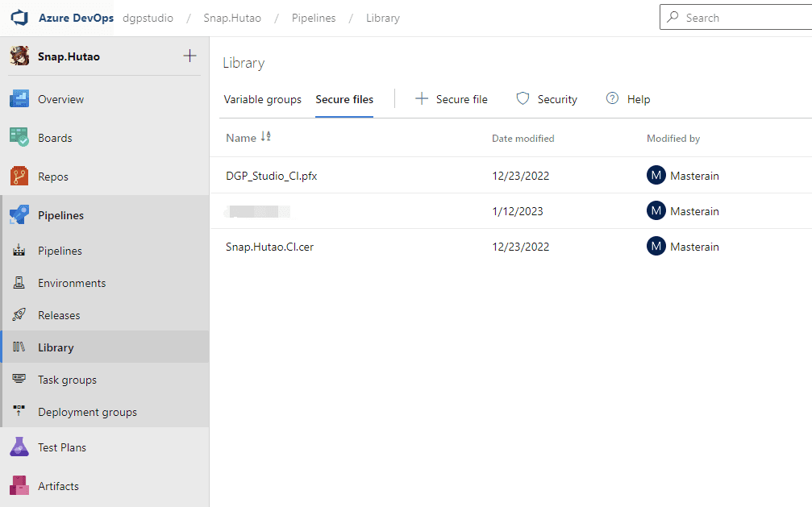Select Library in the sidebar

point(56,347)
